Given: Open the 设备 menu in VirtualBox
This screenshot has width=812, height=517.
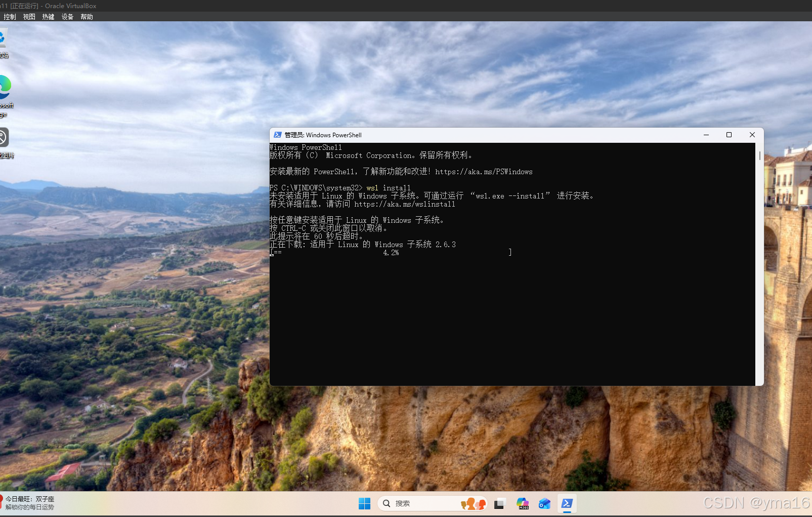Looking at the screenshot, I should (x=67, y=17).
